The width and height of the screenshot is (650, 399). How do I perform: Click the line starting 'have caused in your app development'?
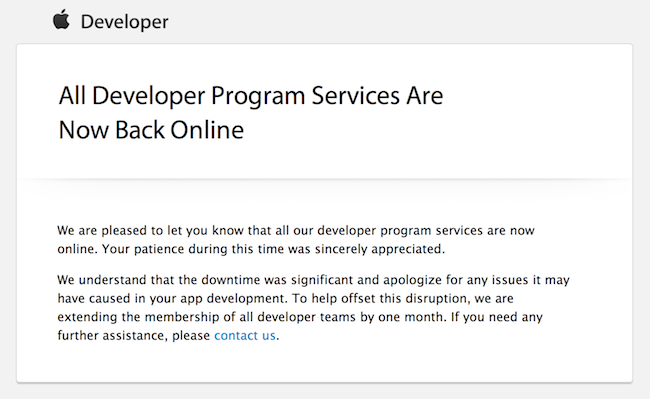[285, 298]
